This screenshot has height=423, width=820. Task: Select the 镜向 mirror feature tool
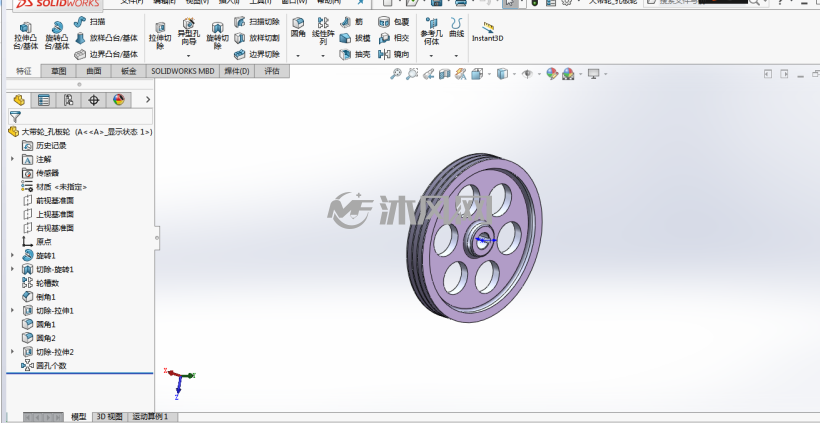click(x=393, y=54)
